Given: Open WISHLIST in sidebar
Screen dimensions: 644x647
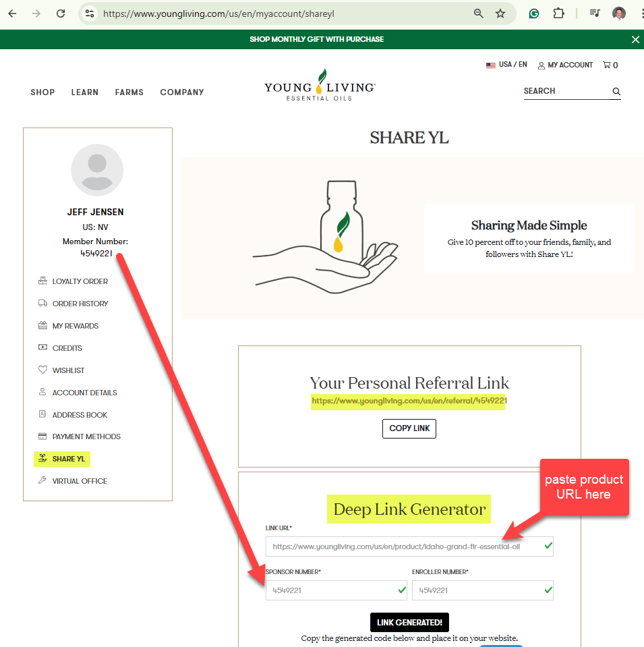Looking at the screenshot, I should (69, 370).
